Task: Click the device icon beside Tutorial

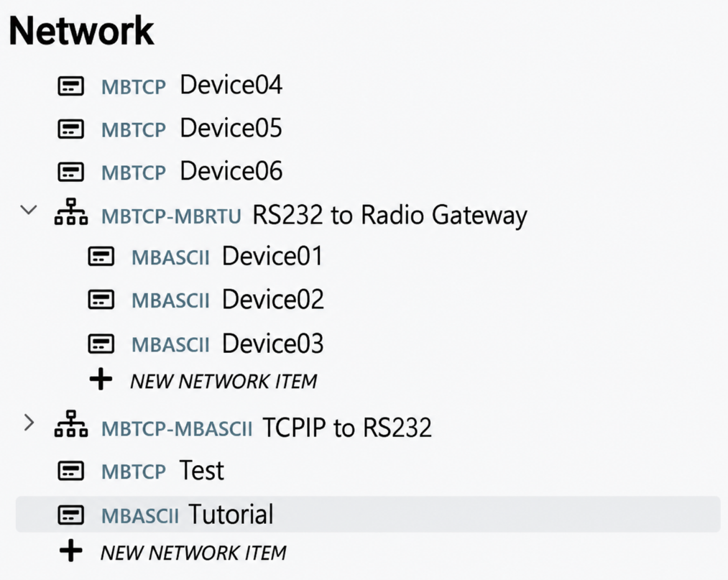Action: [x=70, y=515]
